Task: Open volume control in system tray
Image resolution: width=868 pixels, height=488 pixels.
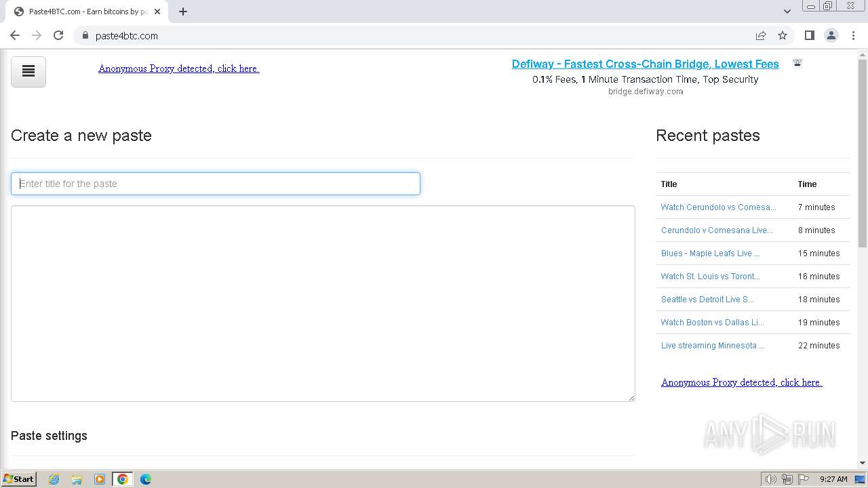Action: [x=771, y=479]
